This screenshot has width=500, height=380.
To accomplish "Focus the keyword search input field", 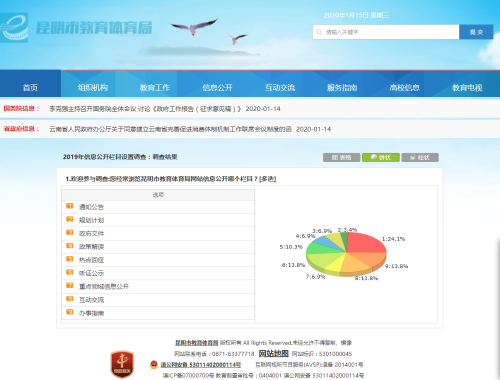I will click(x=386, y=32).
